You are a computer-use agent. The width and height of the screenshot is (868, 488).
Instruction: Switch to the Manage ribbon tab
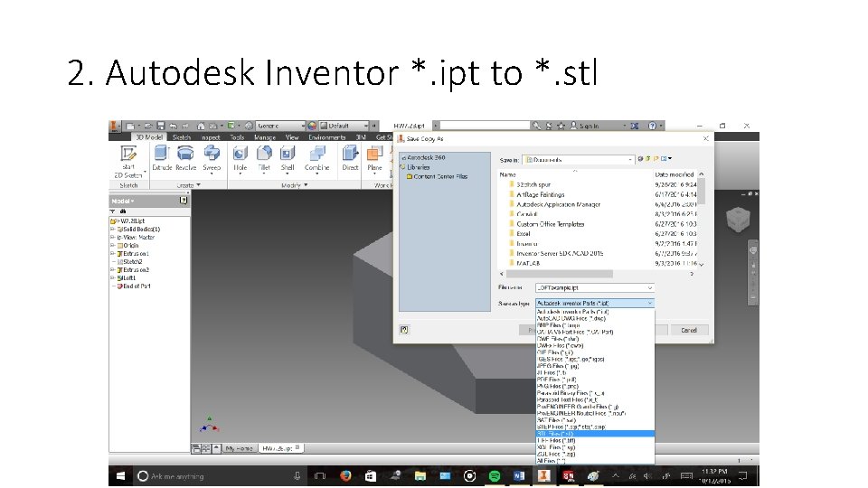tap(265, 137)
